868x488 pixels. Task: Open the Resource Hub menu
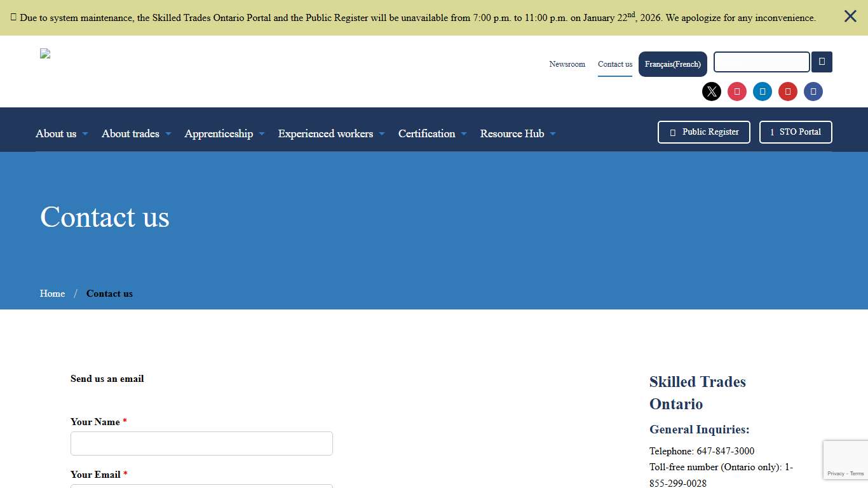[x=518, y=133]
